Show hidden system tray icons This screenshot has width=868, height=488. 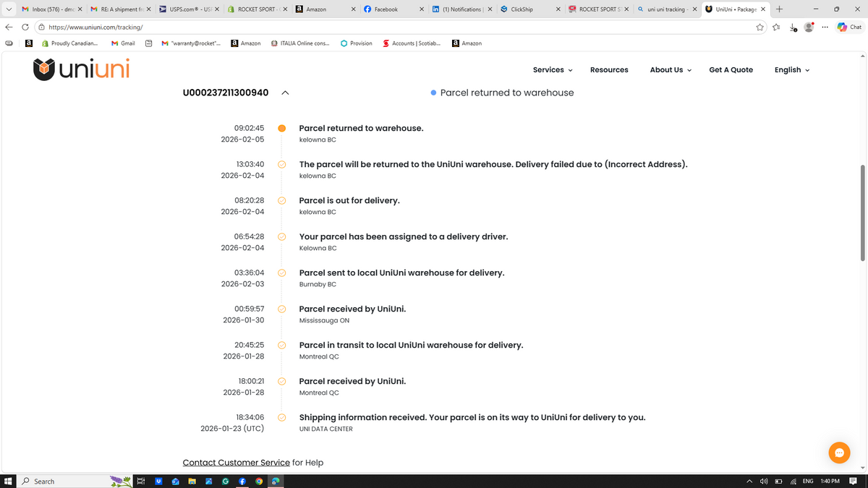749,481
